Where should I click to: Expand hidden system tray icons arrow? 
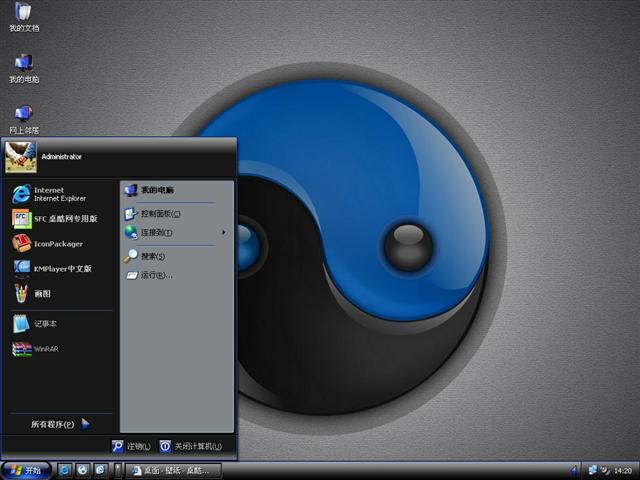pos(574,469)
